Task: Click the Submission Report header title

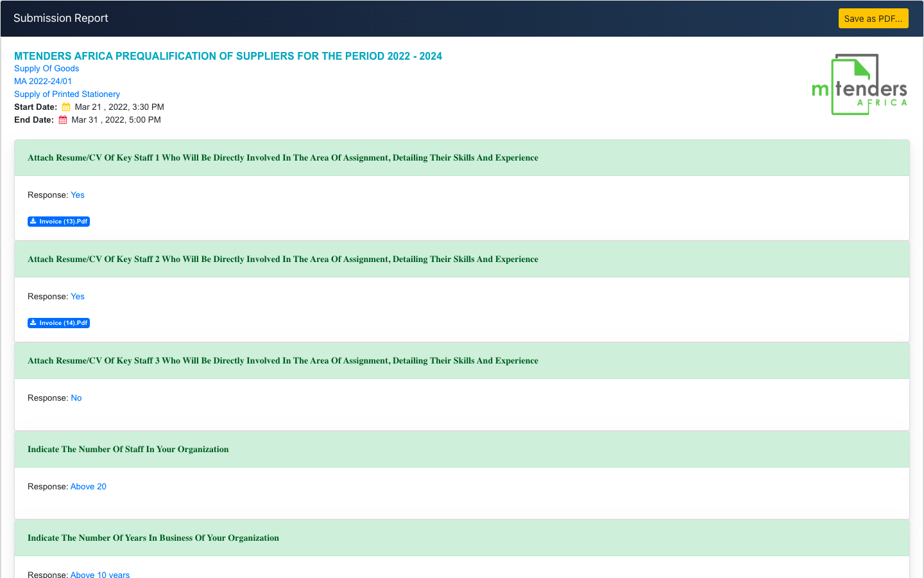Action: 61,18
